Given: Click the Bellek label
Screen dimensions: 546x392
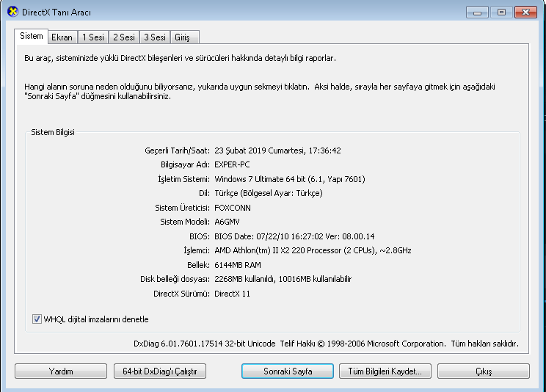Looking at the screenshot, I should pyautogui.click(x=198, y=265).
